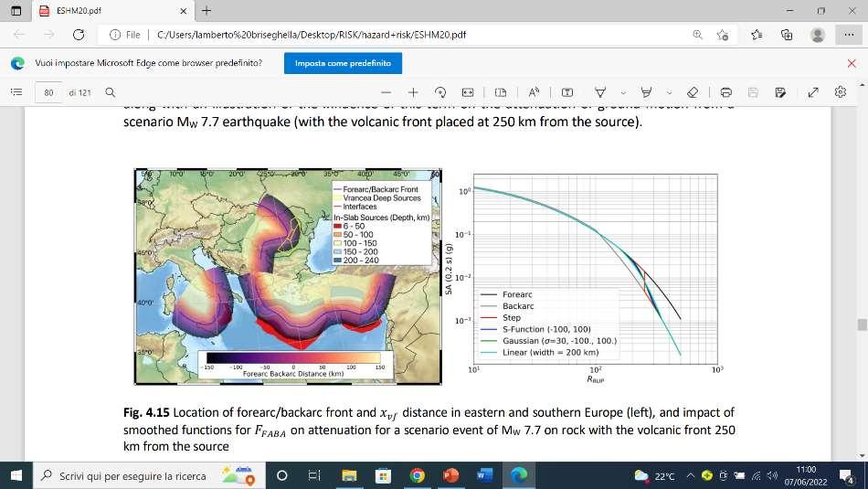Zoom in using the plus button
The image size is (868, 489).
[x=413, y=92]
